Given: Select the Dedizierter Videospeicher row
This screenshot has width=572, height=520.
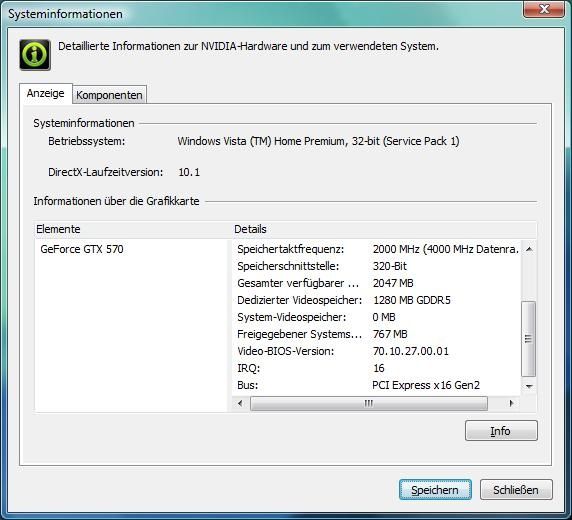Looking at the screenshot, I should (377, 300).
